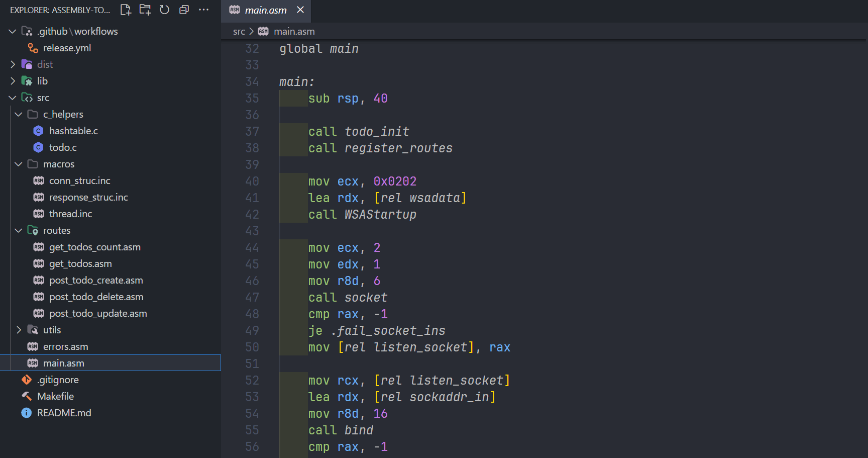
Task: Switch to the main.asm editor tab
Action: [266, 9]
